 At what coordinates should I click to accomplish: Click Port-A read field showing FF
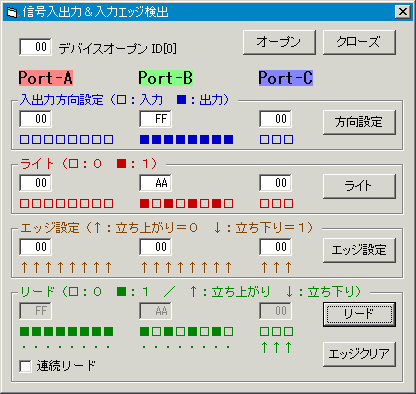35,311
